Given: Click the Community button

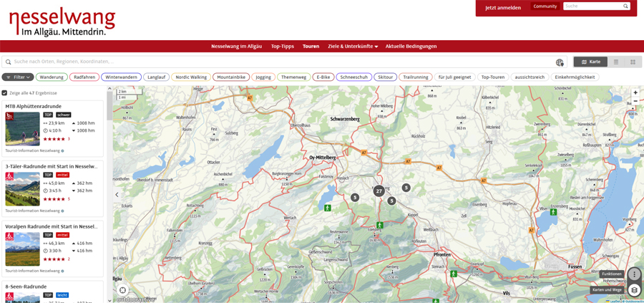Looking at the screenshot, I should pos(545,6).
